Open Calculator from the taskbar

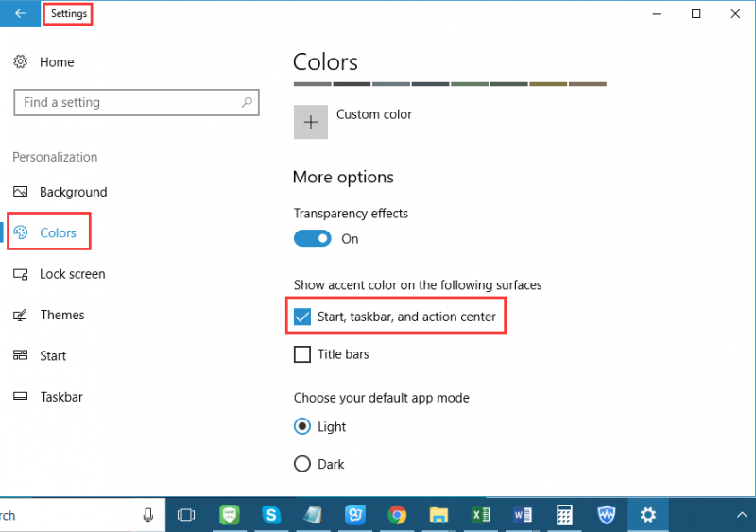coord(564,515)
